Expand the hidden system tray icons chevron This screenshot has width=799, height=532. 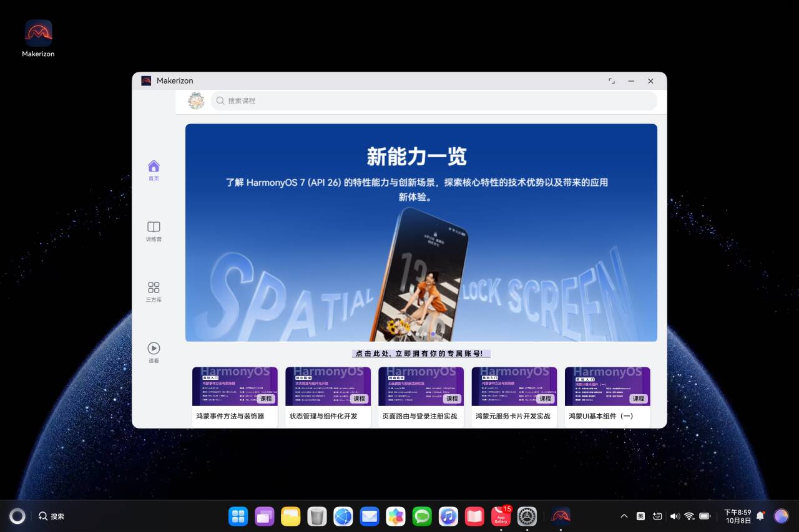point(624,516)
